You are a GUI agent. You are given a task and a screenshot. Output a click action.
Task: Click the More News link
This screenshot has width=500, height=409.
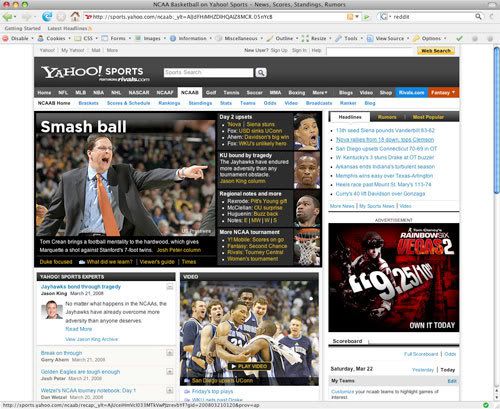342,206
